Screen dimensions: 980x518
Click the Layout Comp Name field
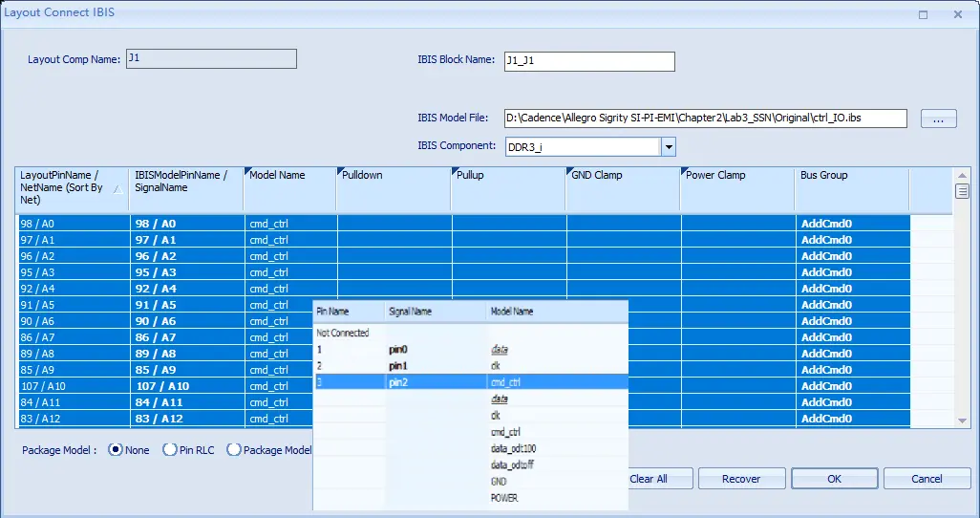[x=211, y=59]
